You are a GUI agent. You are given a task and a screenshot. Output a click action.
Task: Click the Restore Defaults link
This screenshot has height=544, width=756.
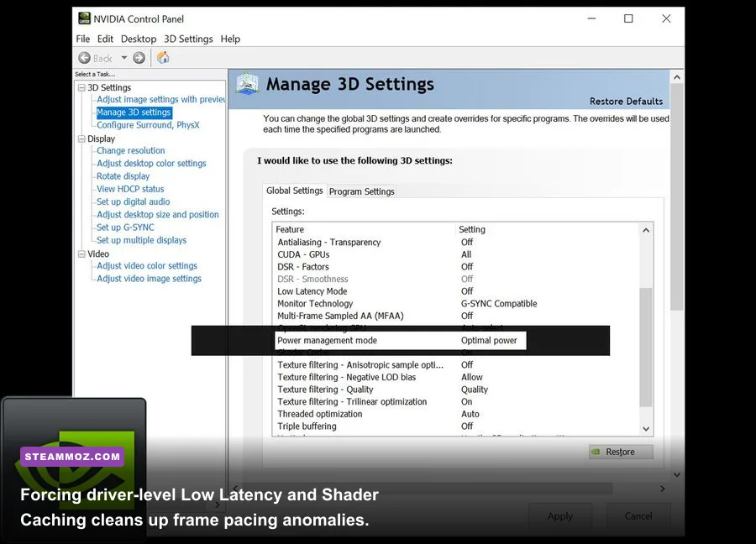pyautogui.click(x=626, y=102)
